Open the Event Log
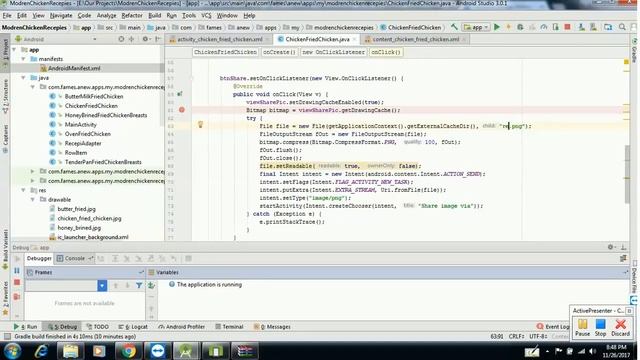The image size is (640, 360). click(553, 327)
